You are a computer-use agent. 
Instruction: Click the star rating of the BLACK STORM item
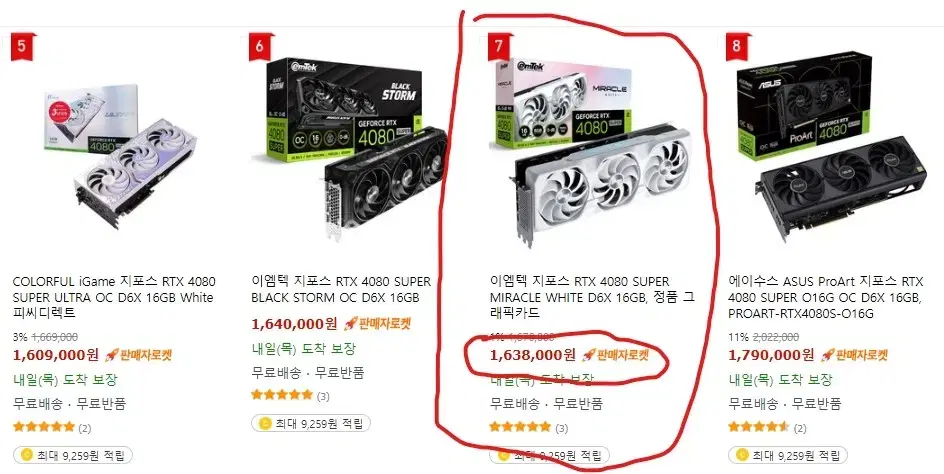[282, 395]
